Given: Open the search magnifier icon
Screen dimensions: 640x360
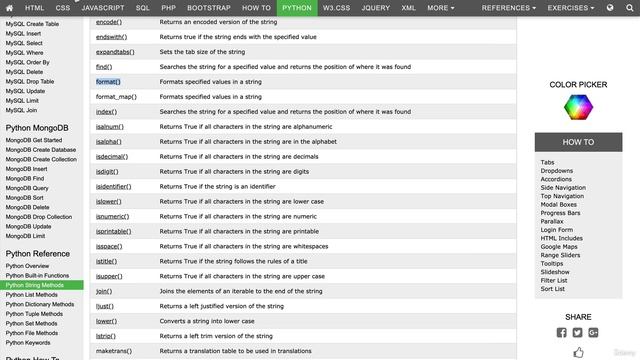Looking at the screenshot, I should pyautogui.click(x=630, y=8).
